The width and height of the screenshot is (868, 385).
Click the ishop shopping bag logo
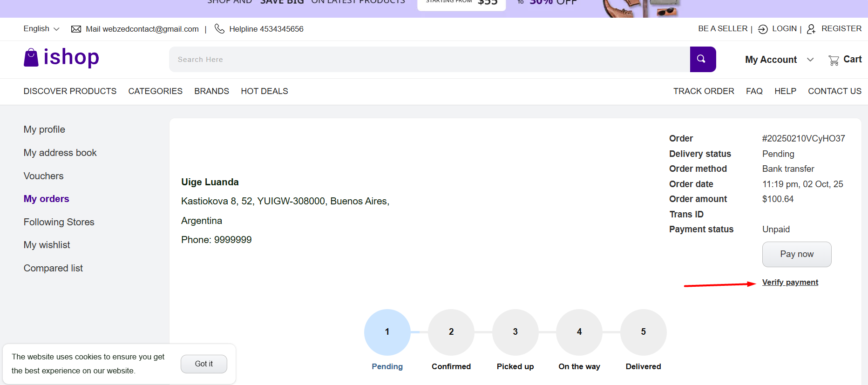(31, 58)
